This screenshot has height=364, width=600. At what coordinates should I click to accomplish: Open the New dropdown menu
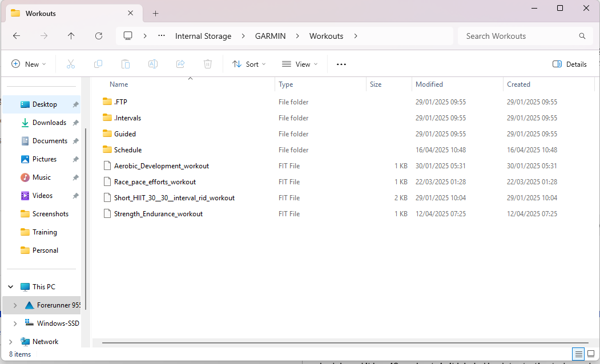coord(29,64)
